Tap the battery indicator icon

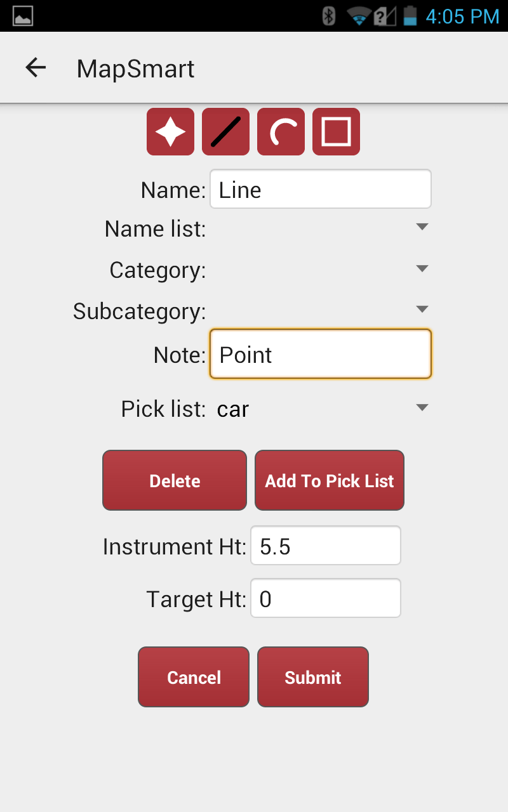[x=411, y=16]
